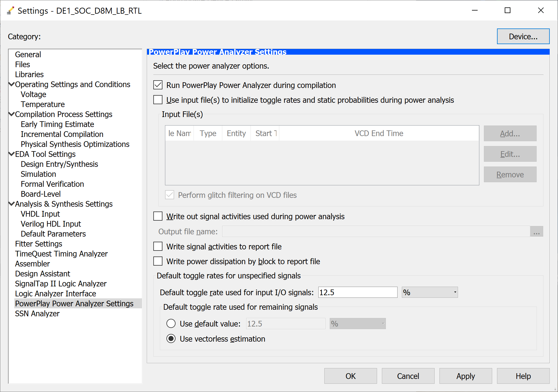
Task: Open TimeQuest Timing Analyzer category
Action: pyautogui.click(x=61, y=254)
